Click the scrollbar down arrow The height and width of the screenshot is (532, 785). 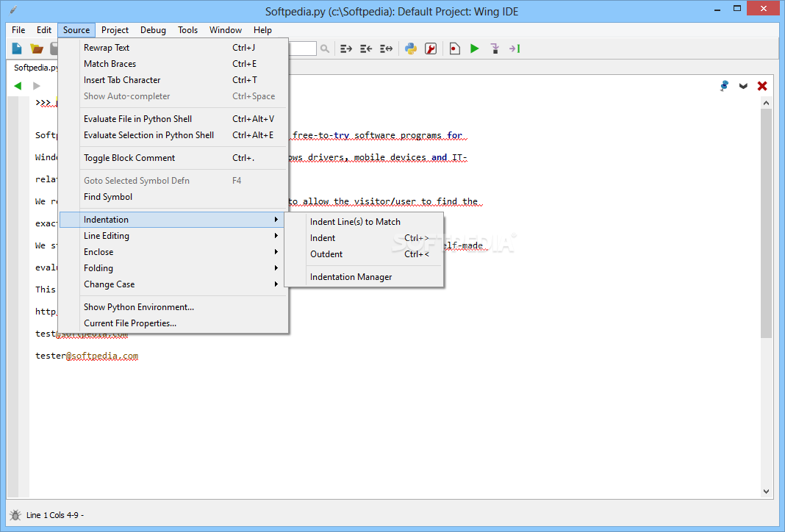(x=766, y=492)
